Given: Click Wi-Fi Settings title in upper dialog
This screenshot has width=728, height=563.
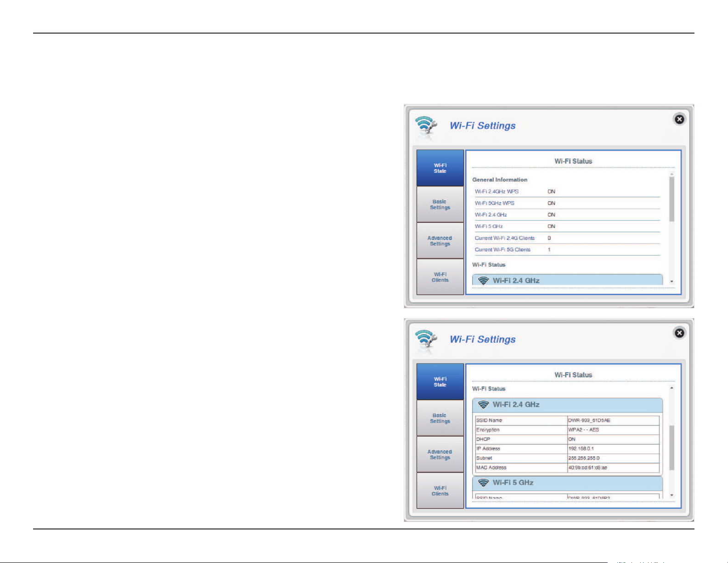Looking at the screenshot, I should pyautogui.click(x=483, y=125).
